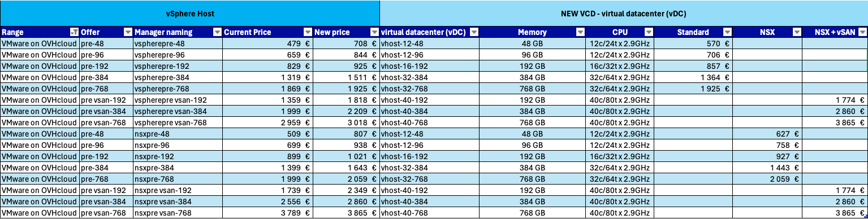Open the Current Price filter dropdown
This screenshot has width=868, height=219.
[x=308, y=32]
